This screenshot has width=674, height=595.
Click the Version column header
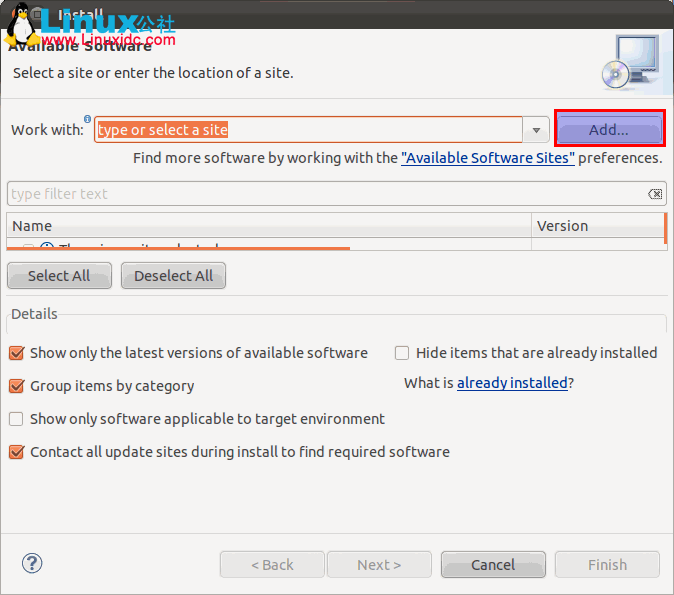click(x=597, y=226)
